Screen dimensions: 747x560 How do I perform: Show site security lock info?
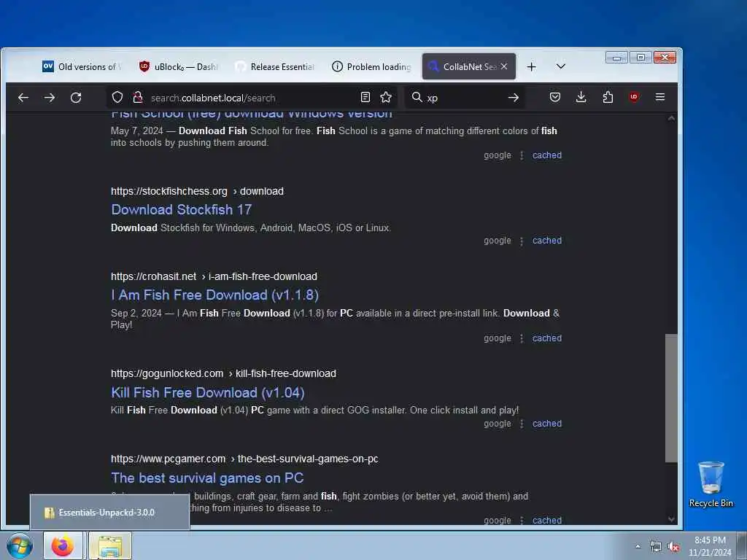pos(138,98)
